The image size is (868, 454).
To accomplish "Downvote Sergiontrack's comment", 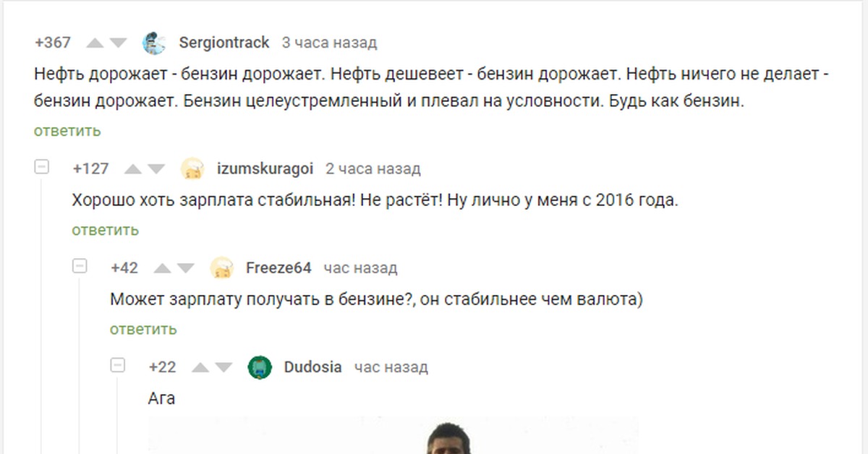I will click(x=118, y=43).
